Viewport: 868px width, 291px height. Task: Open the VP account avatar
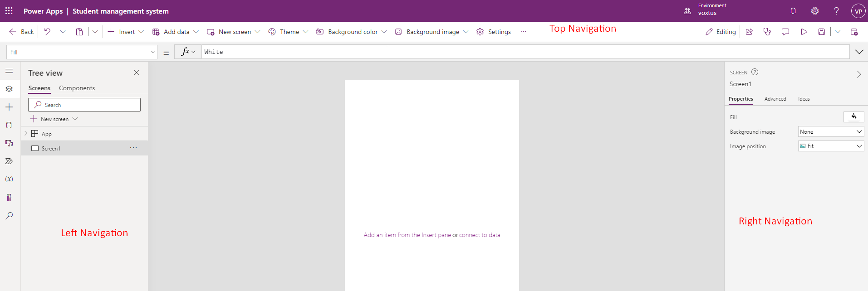[858, 11]
